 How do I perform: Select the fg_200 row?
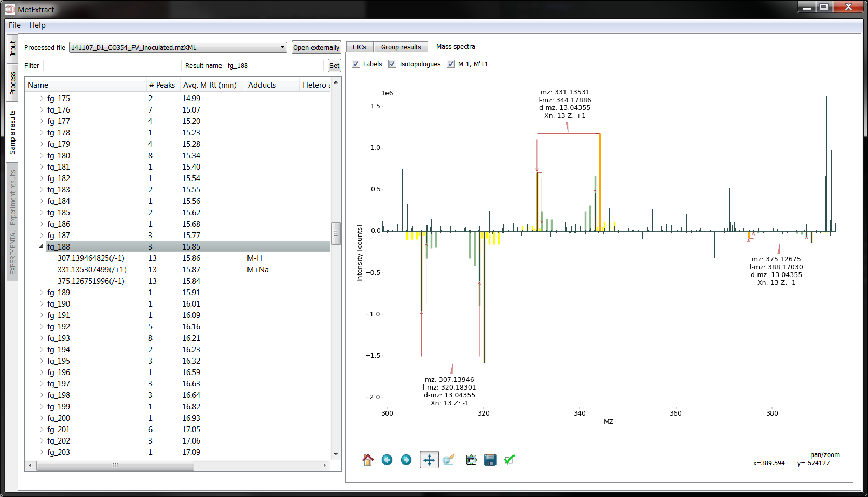click(x=178, y=418)
